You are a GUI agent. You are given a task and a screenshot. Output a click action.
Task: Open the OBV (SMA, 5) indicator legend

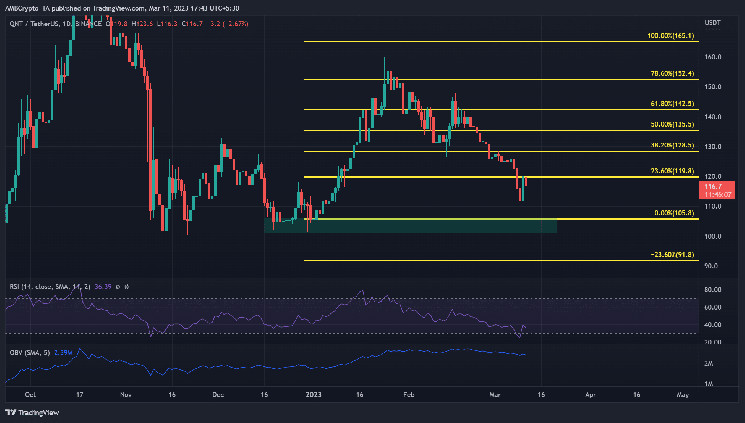[29, 353]
